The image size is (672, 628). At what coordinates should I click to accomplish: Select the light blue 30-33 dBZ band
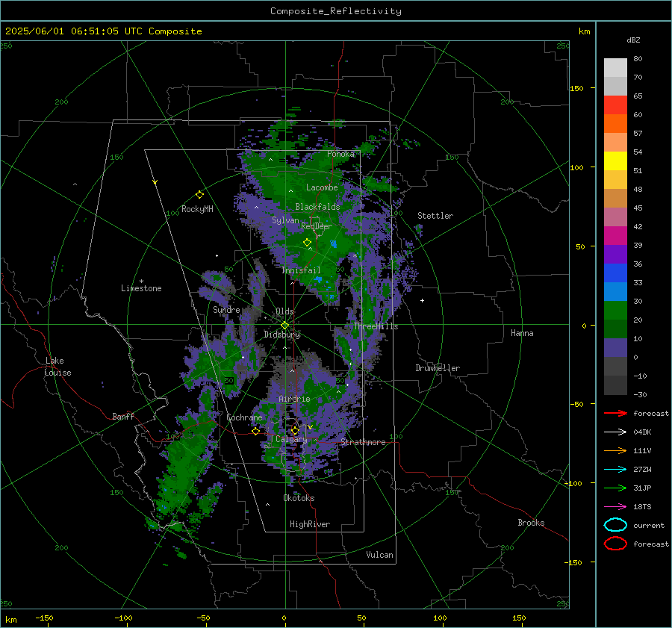(615, 291)
